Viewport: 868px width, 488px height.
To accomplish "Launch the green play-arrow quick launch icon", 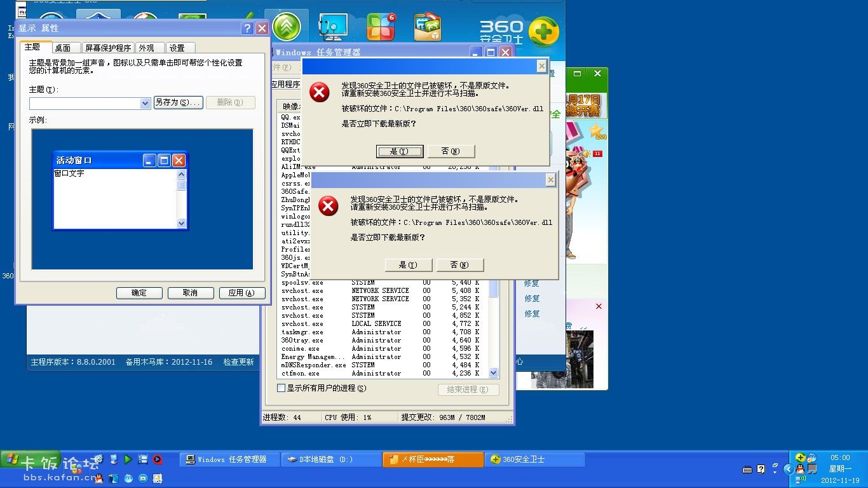I will click(128, 459).
